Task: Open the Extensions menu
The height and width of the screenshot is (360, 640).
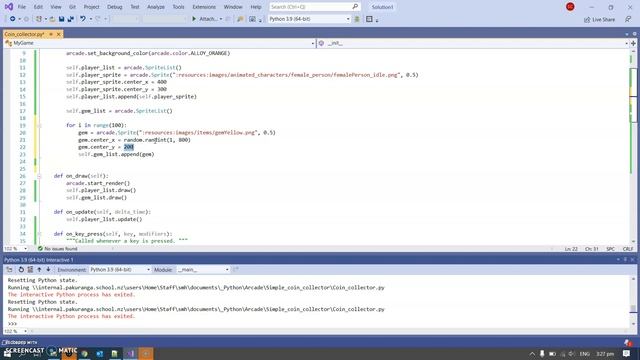Action: click(x=204, y=7)
